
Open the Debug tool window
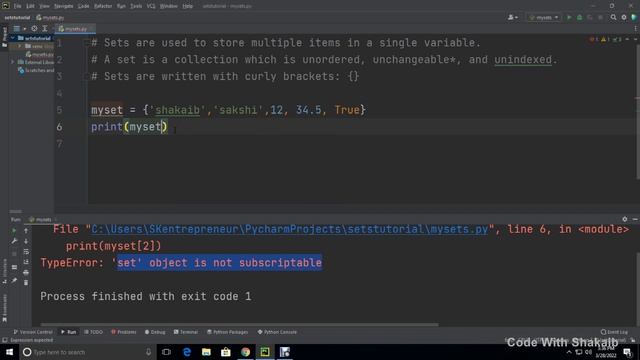coord(155,332)
